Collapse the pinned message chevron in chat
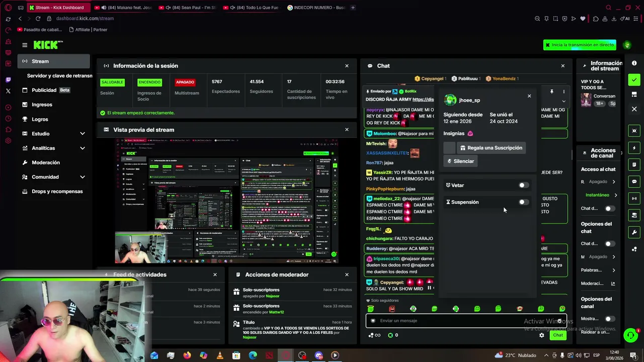The width and height of the screenshot is (644, 362). pos(563,101)
